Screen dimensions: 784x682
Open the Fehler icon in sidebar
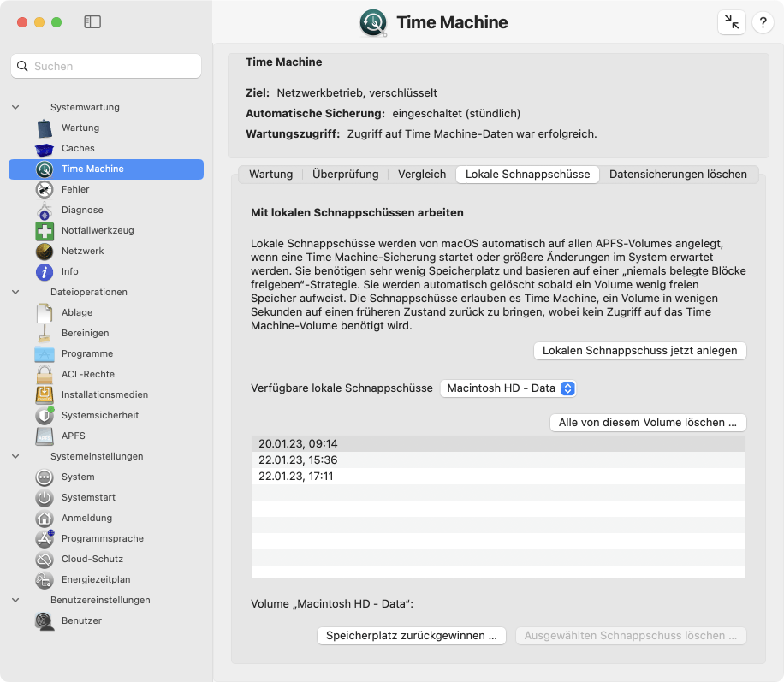point(45,189)
